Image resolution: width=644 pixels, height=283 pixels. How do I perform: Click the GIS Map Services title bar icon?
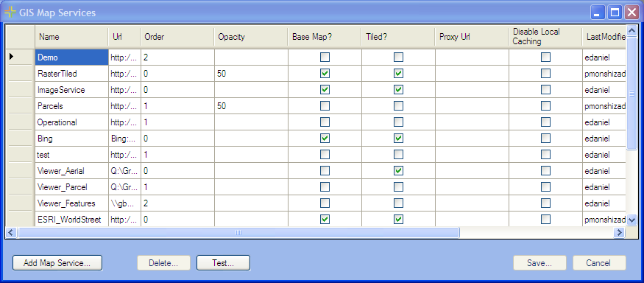10,13
